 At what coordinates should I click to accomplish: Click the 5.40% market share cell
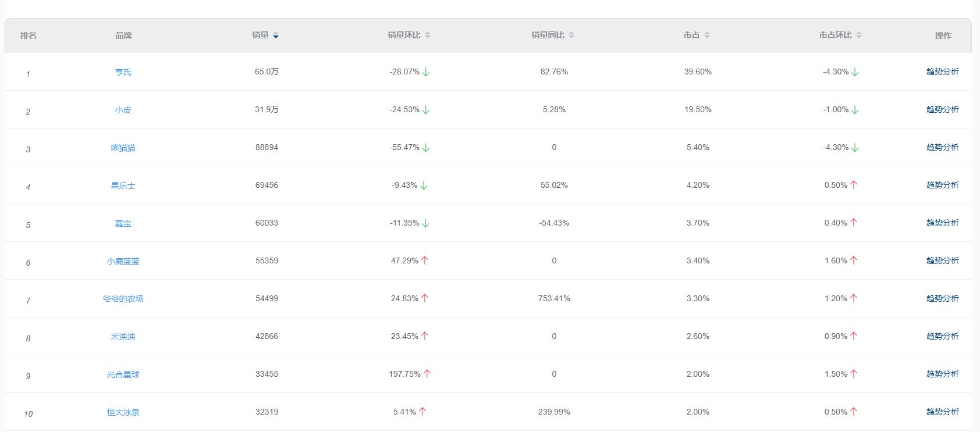[x=698, y=147]
